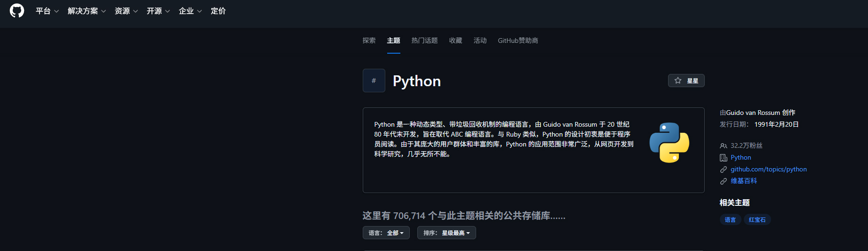Open the Python organization link
868x251 pixels.
pyautogui.click(x=741, y=157)
